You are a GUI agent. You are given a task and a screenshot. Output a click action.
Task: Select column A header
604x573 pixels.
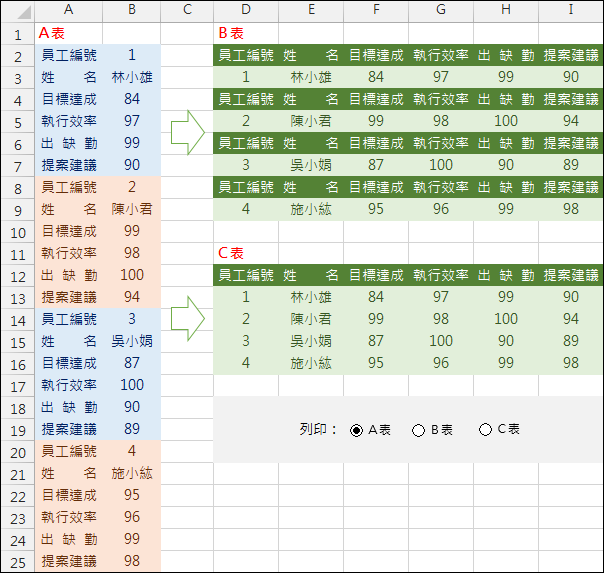coord(69,10)
